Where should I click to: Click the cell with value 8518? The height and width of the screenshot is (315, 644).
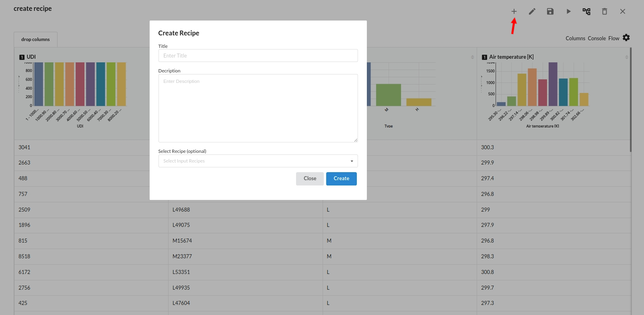(x=91, y=256)
